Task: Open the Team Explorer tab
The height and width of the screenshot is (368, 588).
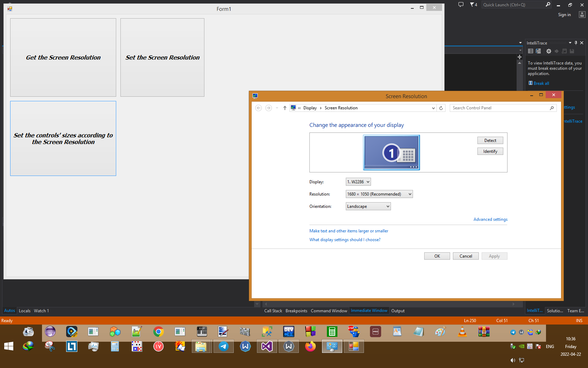Action: point(576,311)
